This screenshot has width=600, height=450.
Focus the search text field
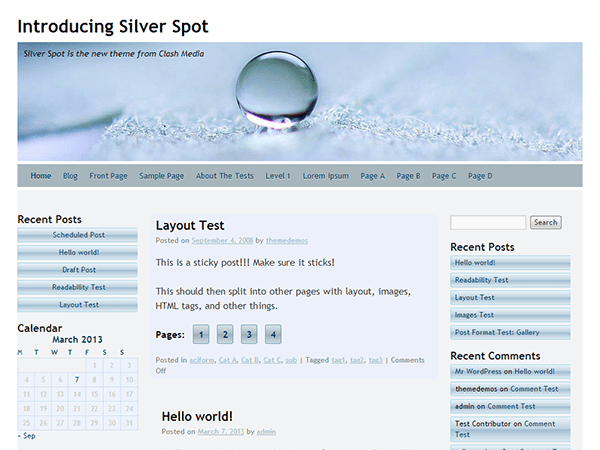pos(488,222)
